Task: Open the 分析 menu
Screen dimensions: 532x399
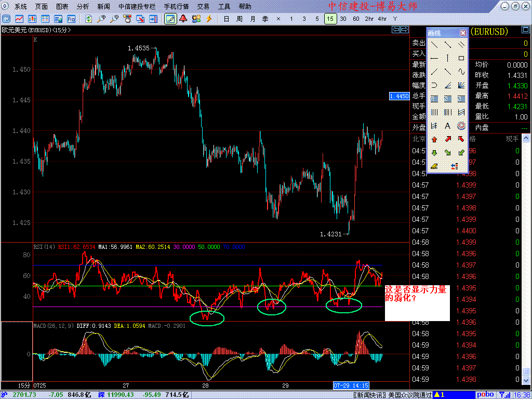Action: 83,6
